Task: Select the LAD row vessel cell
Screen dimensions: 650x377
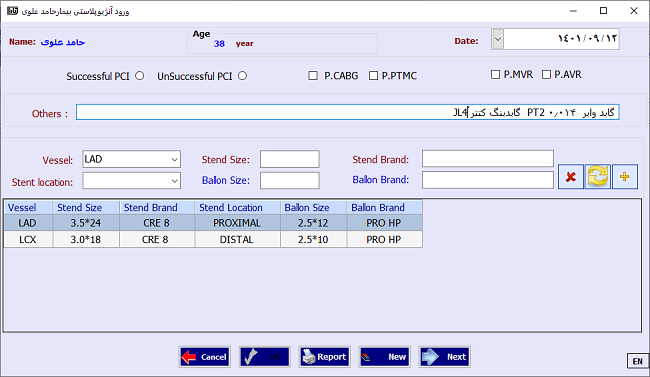Action: pos(28,223)
